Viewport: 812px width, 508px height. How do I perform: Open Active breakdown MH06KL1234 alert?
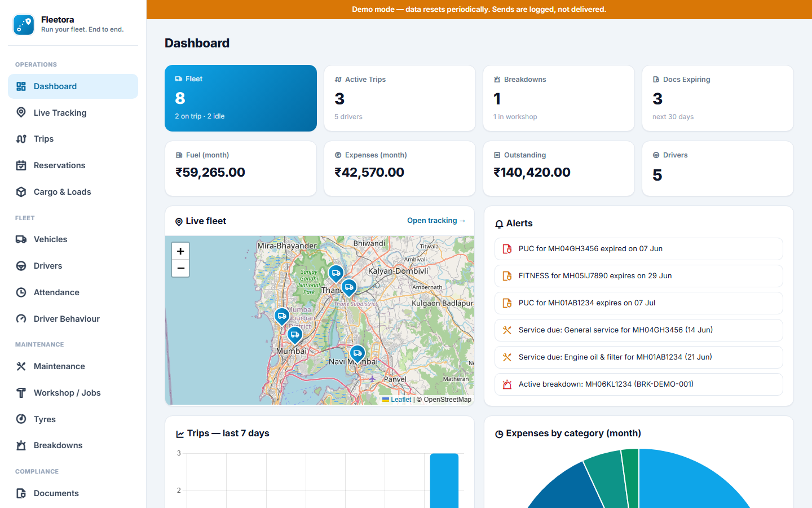click(x=639, y=384)
